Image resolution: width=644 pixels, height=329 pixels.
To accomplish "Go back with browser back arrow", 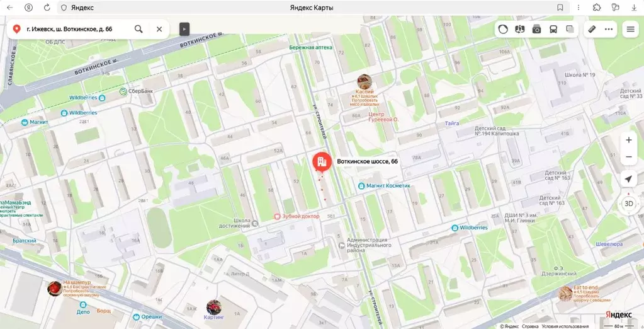I will (x=10, y=8).
